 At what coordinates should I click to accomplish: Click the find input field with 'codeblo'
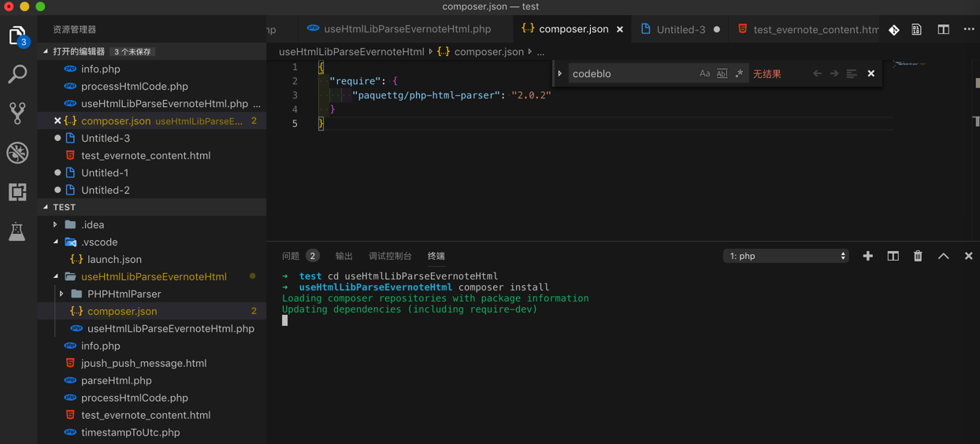(630, 74)
